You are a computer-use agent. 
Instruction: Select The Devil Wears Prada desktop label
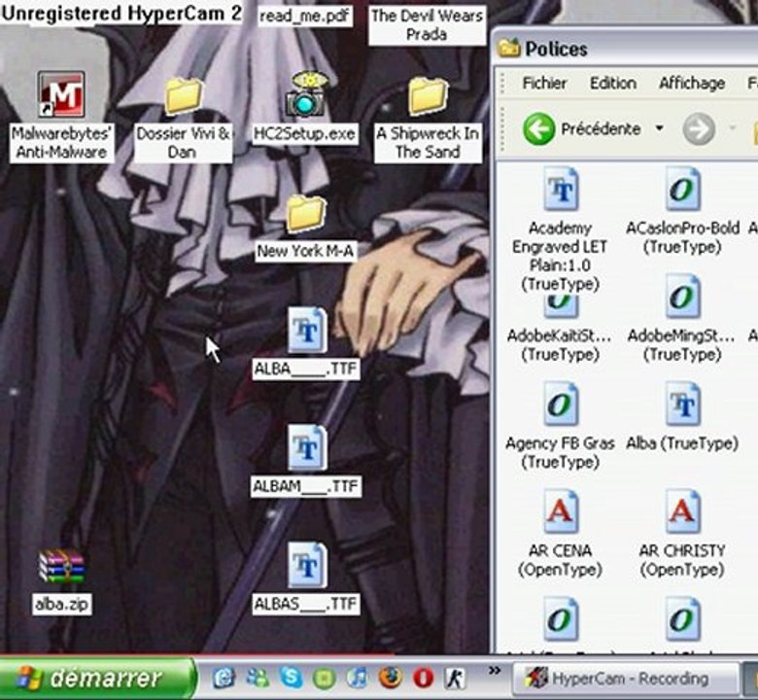427,25
